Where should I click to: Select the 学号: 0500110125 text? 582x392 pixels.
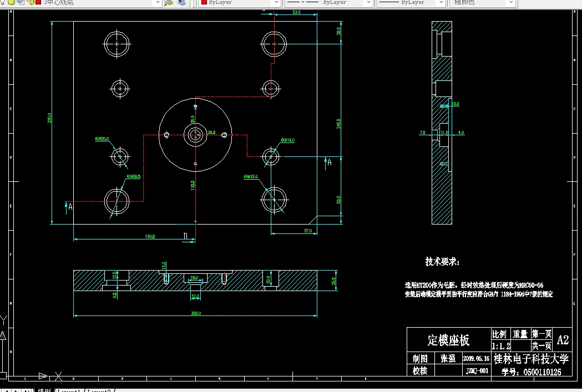coord(531,371)
